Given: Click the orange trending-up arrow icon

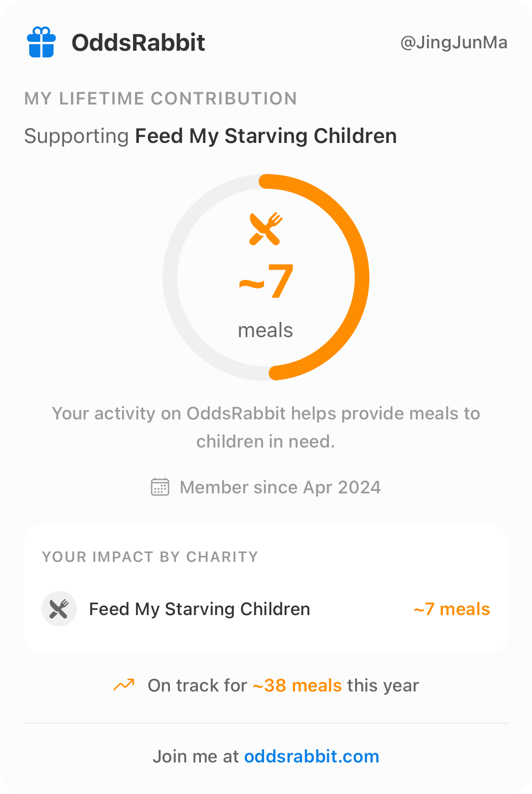Looking at the screenshot, I should click(x=124, y=685).
